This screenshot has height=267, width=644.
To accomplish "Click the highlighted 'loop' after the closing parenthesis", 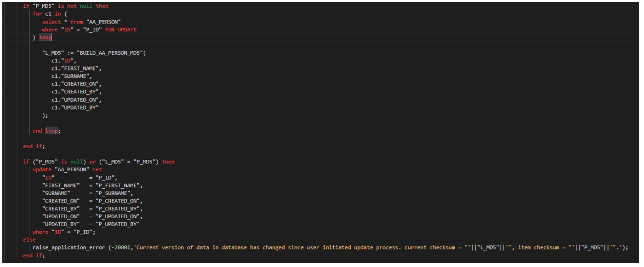I will [x=46, y=37].
